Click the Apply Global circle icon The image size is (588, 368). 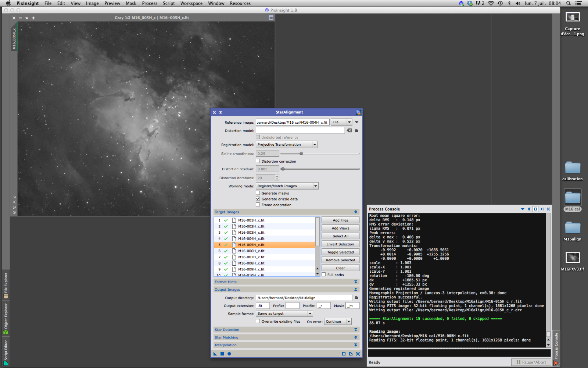coord(229,354)
